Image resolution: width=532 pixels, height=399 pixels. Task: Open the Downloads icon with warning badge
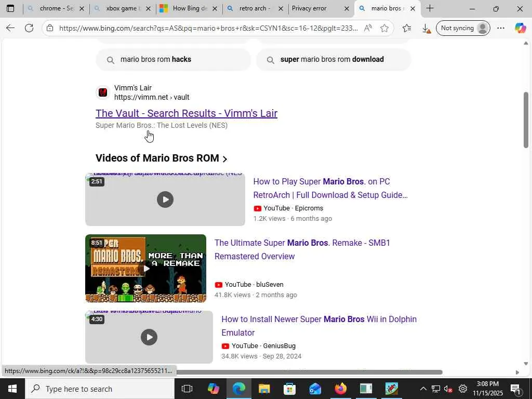(426, 29)
